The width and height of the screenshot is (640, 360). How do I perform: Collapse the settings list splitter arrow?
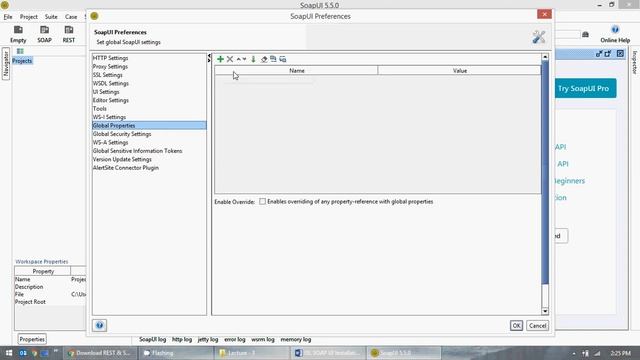(x=209, y=56)
